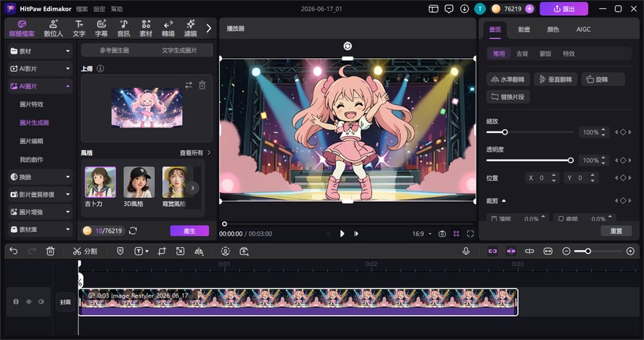Show upload info tooltip icon
This screenshot has height=340, width=644.
(x=100, y=69)
